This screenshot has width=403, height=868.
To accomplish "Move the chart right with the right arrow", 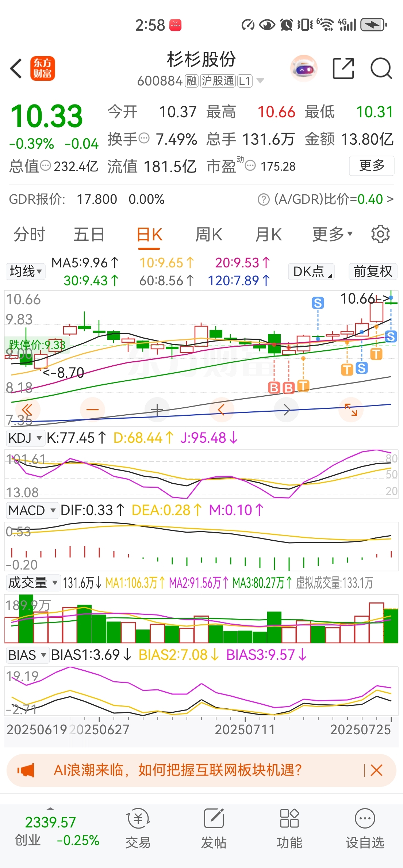I will coord(287,410).
